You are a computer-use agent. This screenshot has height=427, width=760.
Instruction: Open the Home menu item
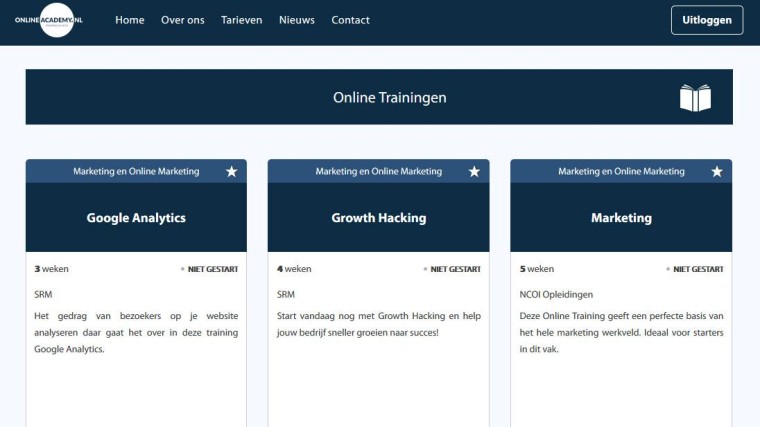pos(130,20)
